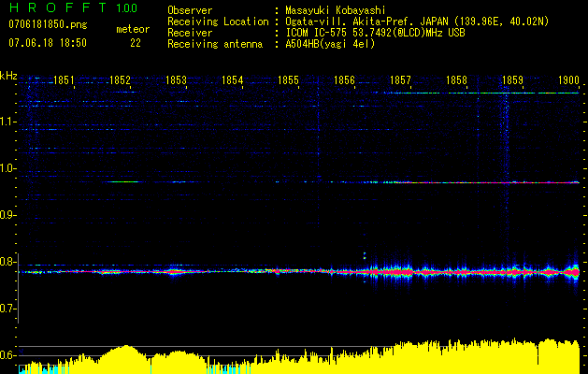Image resolution: width=588 pixels, height=374 pixels.
Task: Click the 1854 time axis marker
Action: 232,80
